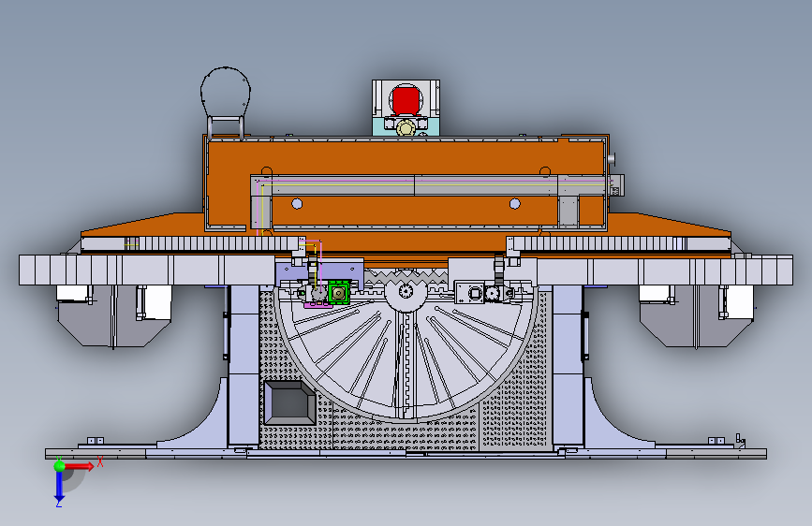Select the green origin sphere of coordinate triad
This screenshot has width=812, height=526.
(x=60, y=466)
